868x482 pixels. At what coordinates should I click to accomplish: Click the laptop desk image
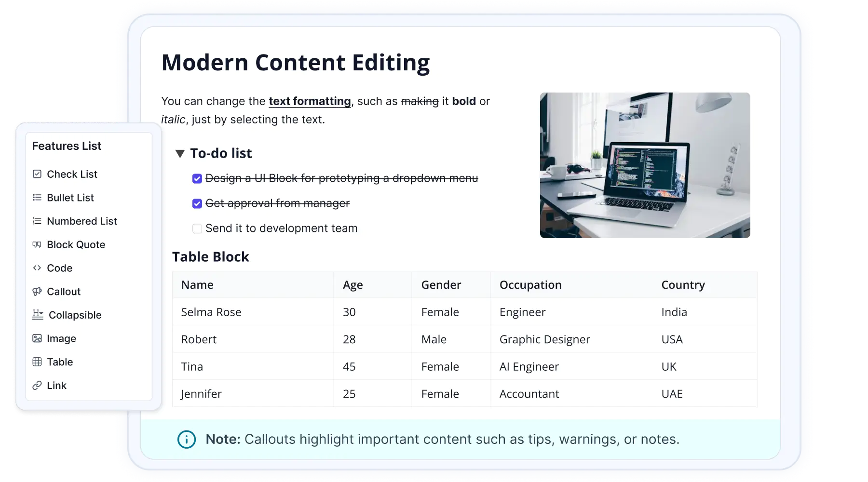(x=645, y=165)
